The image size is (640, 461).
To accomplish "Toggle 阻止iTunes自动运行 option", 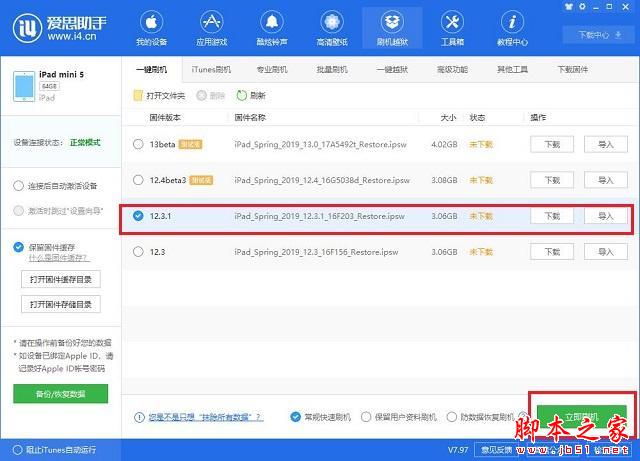I will pos(18,450).
